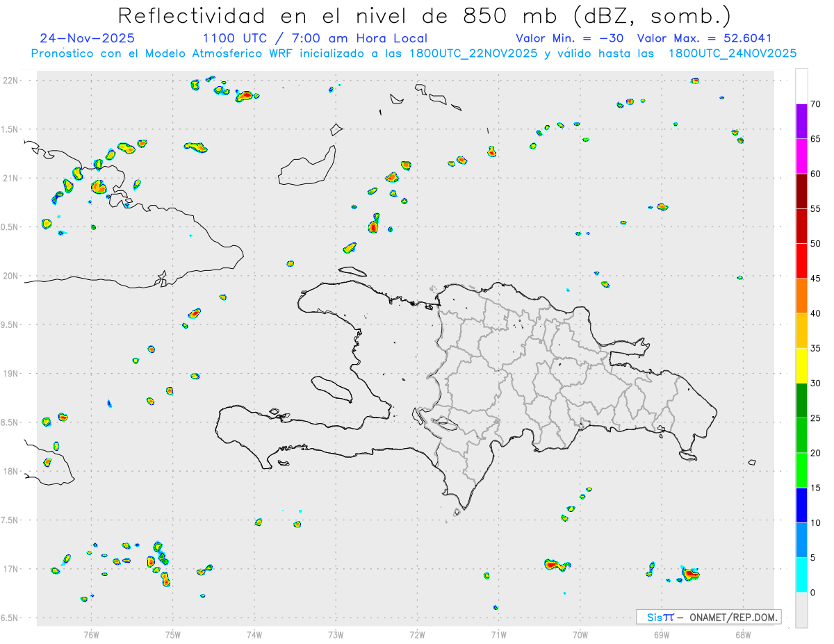Select the '20N' latitude label

click(10, 276)
